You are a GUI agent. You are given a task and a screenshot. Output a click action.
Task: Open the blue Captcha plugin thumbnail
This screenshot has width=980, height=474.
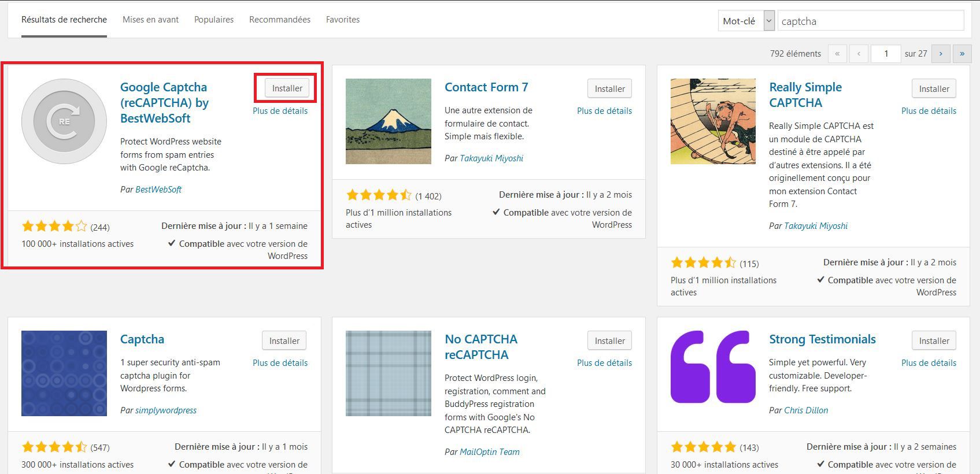pyautogui.click(x=64, y=373)
